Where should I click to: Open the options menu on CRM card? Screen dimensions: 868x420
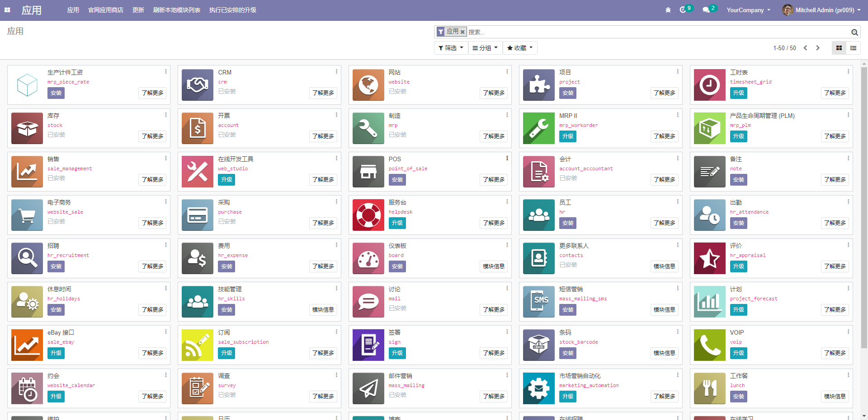coord(336,71)
